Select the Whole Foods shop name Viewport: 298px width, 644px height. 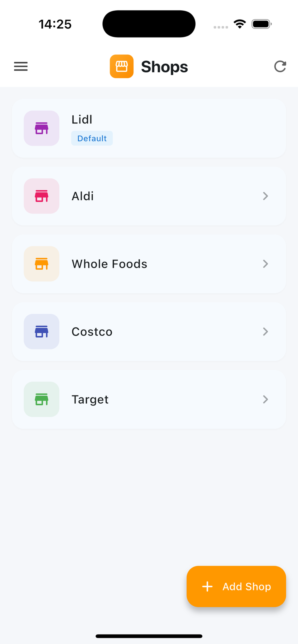[109, 264]
